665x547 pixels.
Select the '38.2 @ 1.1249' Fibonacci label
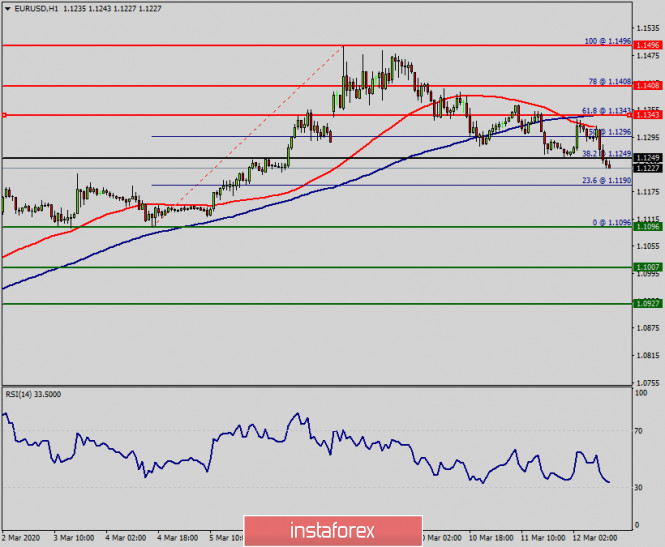606,153
